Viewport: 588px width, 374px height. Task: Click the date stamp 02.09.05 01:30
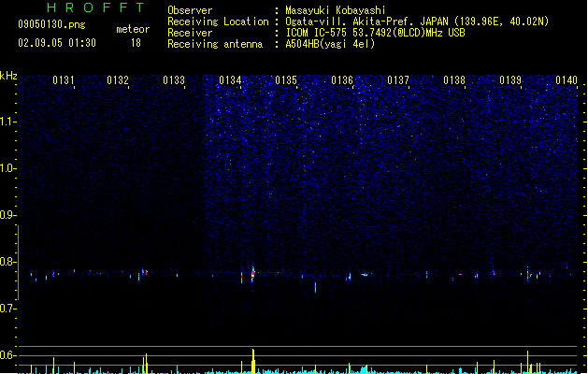coord(57,43)
